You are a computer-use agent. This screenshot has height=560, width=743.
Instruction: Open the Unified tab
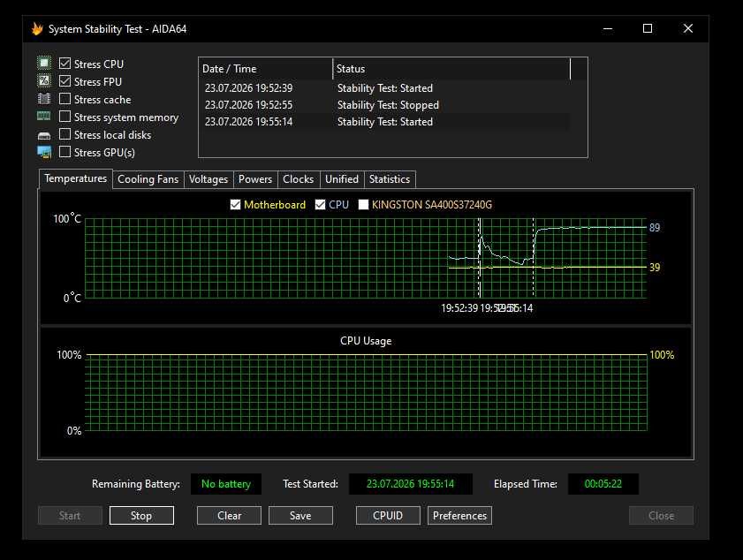coord(342,179)
